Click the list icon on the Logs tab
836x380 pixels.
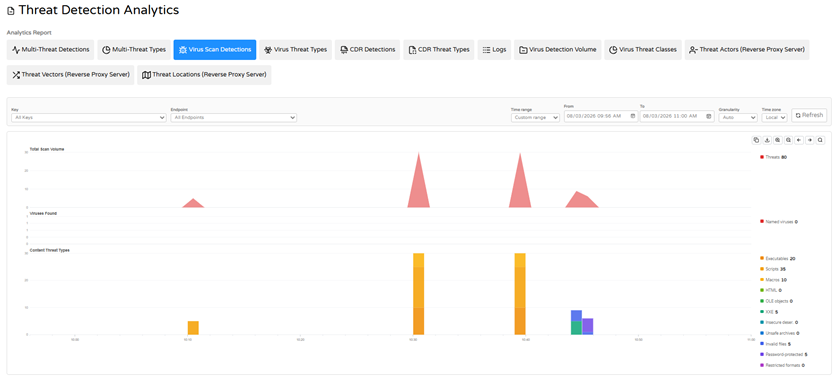[x=486, y=50]
